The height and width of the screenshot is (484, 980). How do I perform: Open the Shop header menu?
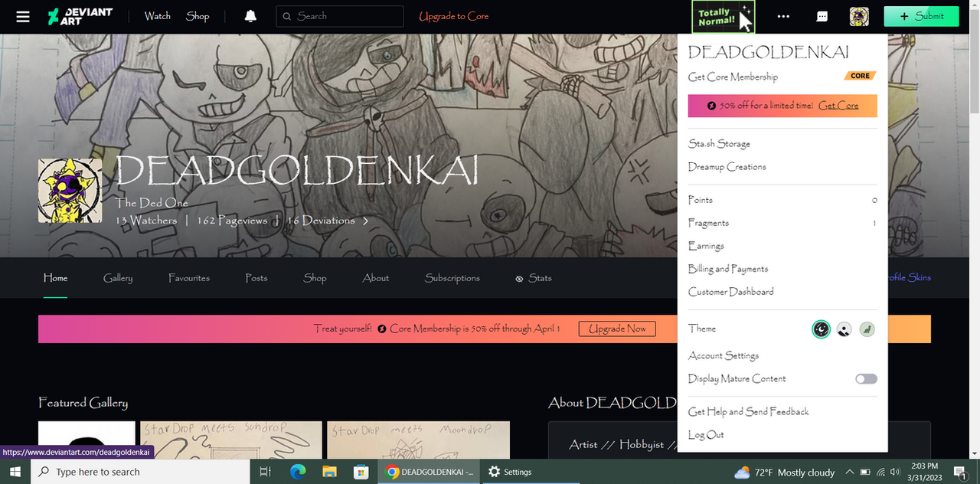198,16
